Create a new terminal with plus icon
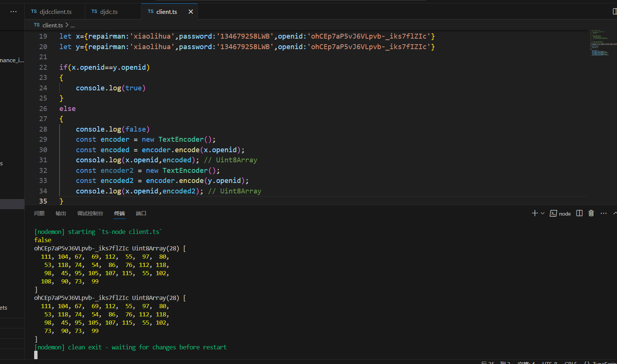Viewport: 617px width, 364px height. pos(535,213)
